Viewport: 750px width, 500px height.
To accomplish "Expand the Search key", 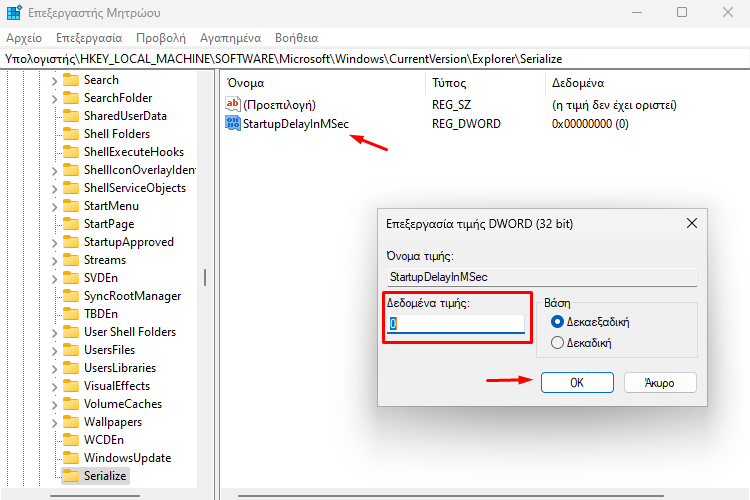I will tap(55, 81).
